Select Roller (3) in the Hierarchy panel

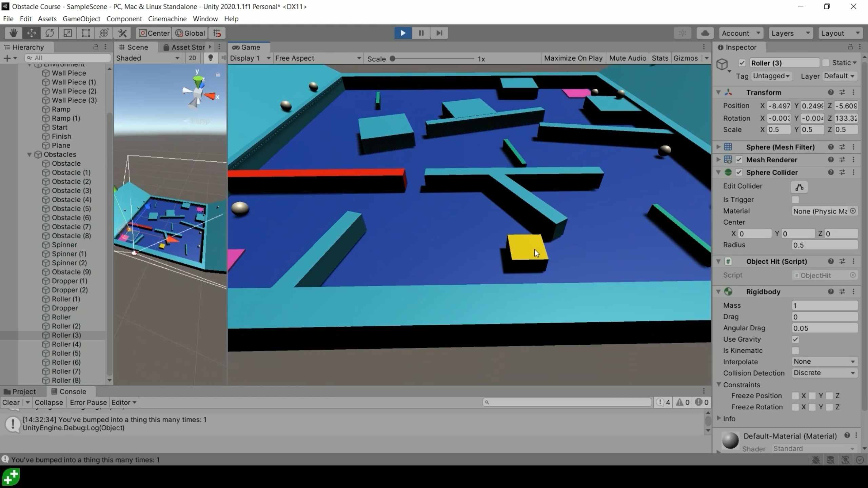coord(65,335)
